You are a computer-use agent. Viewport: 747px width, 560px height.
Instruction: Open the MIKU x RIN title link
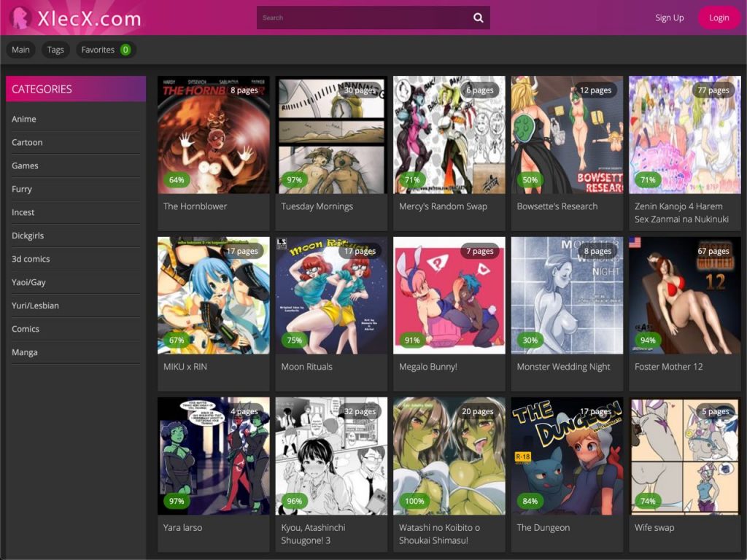pos(185,367)
